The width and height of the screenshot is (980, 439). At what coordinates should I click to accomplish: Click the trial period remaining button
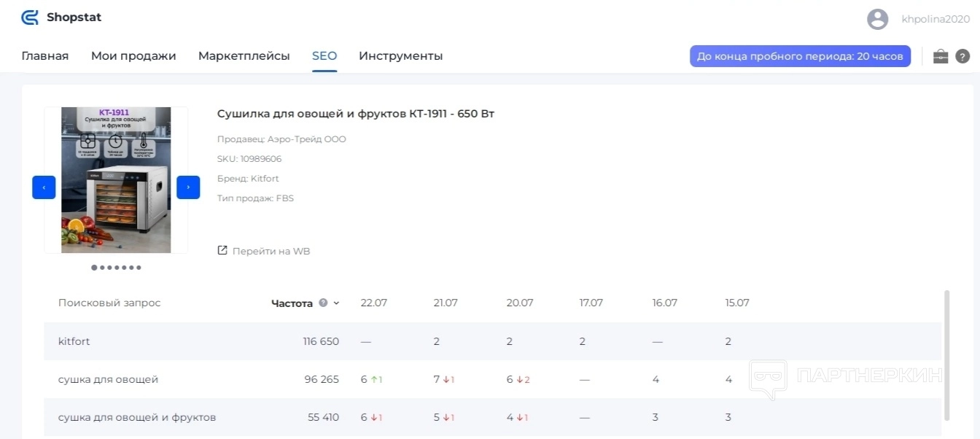tap(800, 56)
